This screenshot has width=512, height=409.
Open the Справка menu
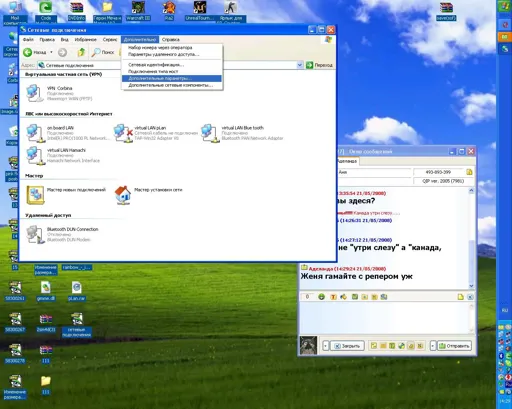tap(171, 40)
